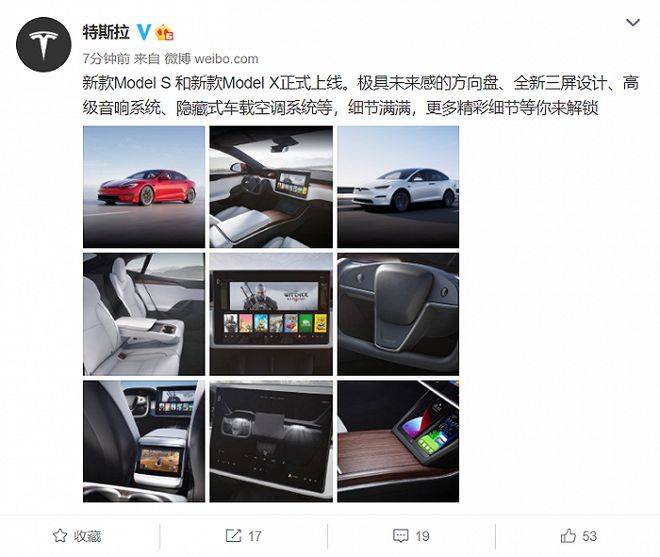Like the post with thumbs-up icon
The image size is (660, 557).
[x=568, y=536]
